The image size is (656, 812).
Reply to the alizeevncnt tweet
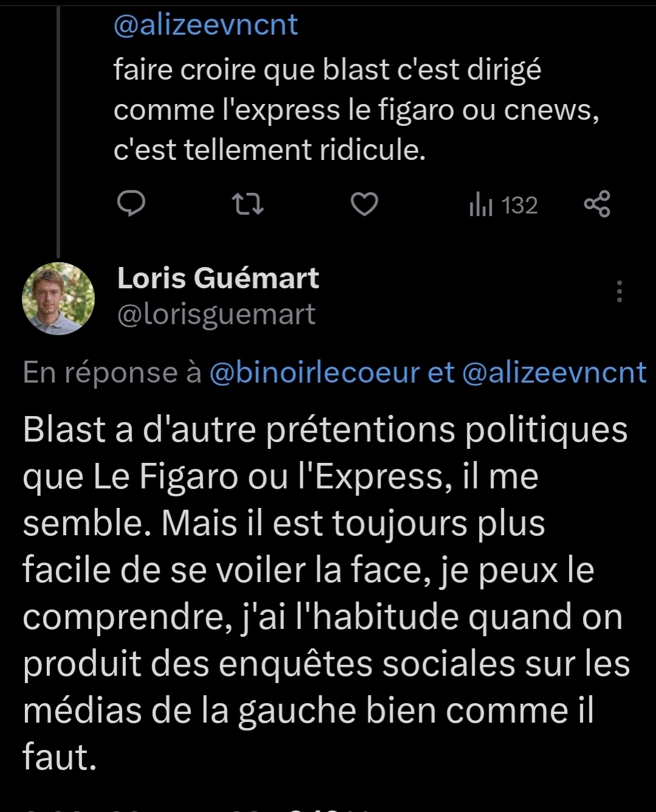point(131,204)
